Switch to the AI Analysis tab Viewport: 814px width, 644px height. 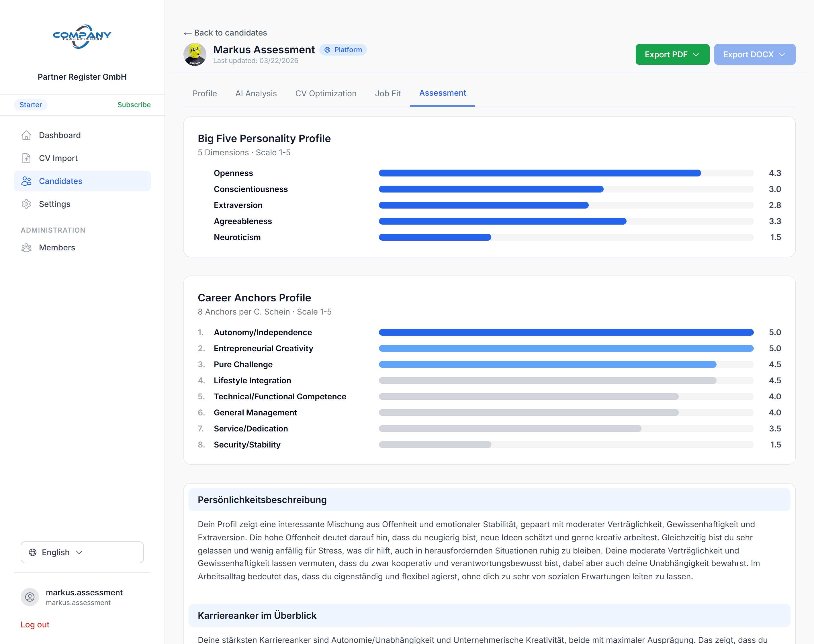[x=256, y=93]
